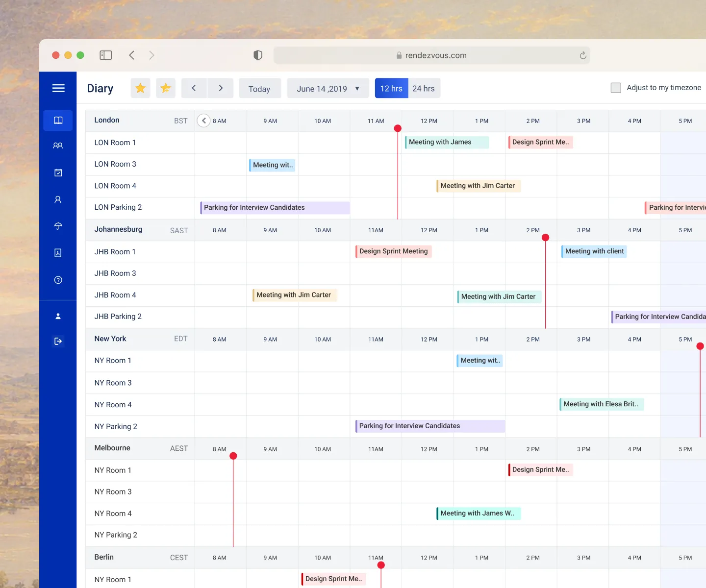
Task: Open the Meeting with James W.. event
Action: [x=479, y=514]
